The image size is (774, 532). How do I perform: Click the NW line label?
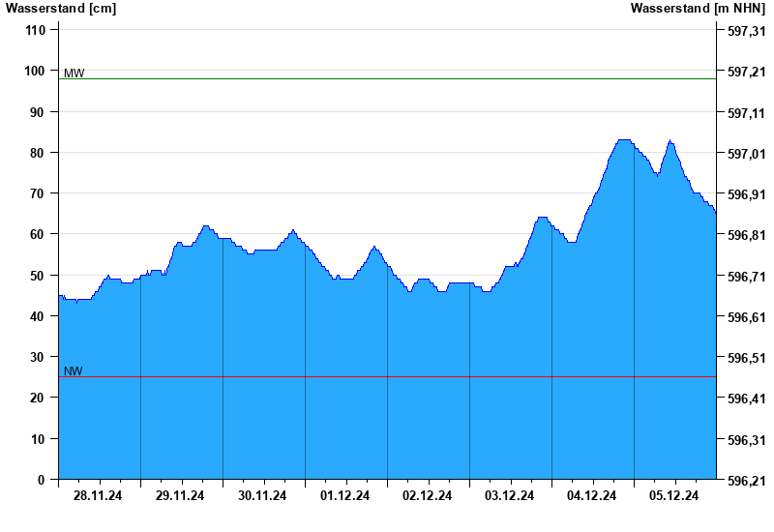[x=74, y=371]
